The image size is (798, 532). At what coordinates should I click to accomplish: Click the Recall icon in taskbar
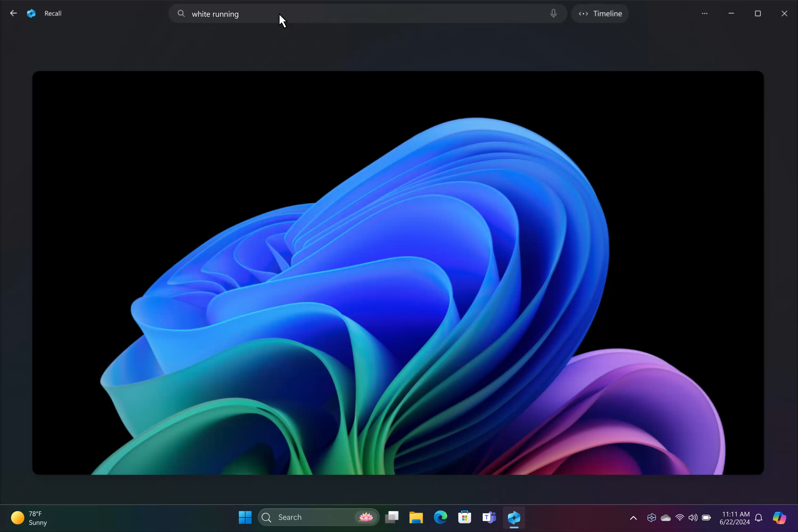[x=514, y=517]
